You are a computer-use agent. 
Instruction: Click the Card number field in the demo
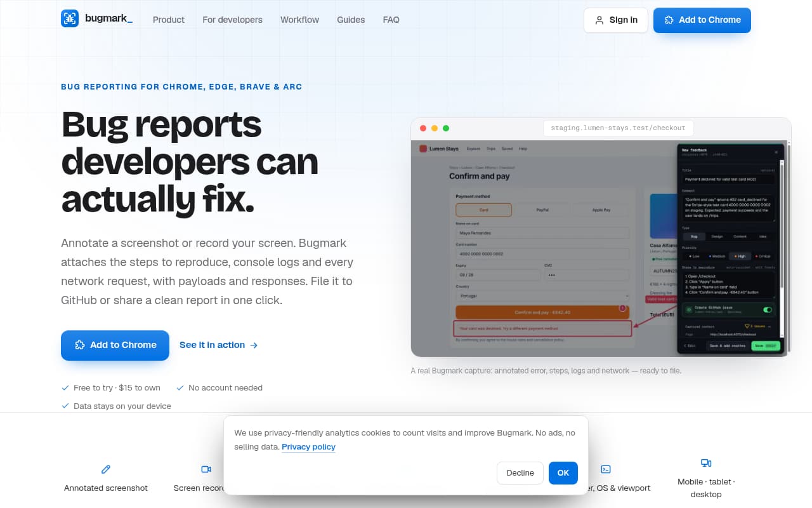click(x=542, y=254)
